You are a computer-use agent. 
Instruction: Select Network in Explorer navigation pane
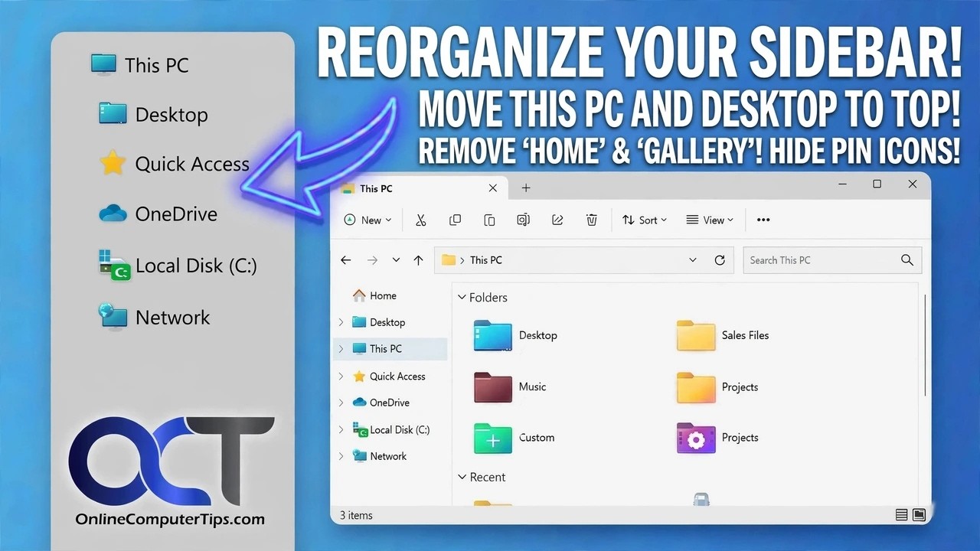(380, 456)
